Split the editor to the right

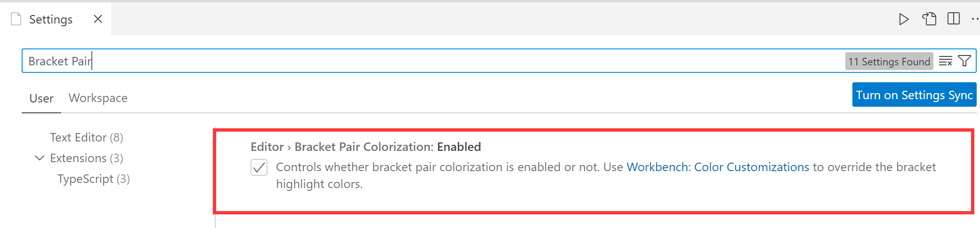click(x=954, y=19)
